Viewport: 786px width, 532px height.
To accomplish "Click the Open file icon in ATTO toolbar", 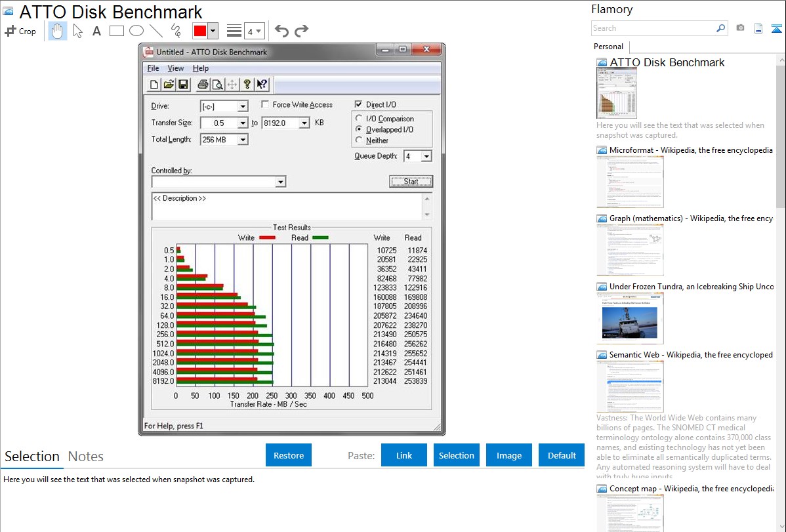I will 169,84.
